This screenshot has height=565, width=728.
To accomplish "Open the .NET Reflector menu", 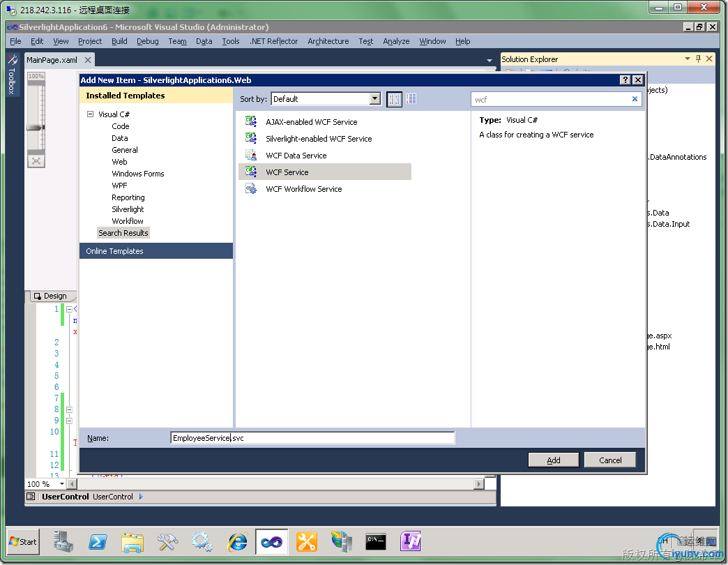I will [273, 41].
